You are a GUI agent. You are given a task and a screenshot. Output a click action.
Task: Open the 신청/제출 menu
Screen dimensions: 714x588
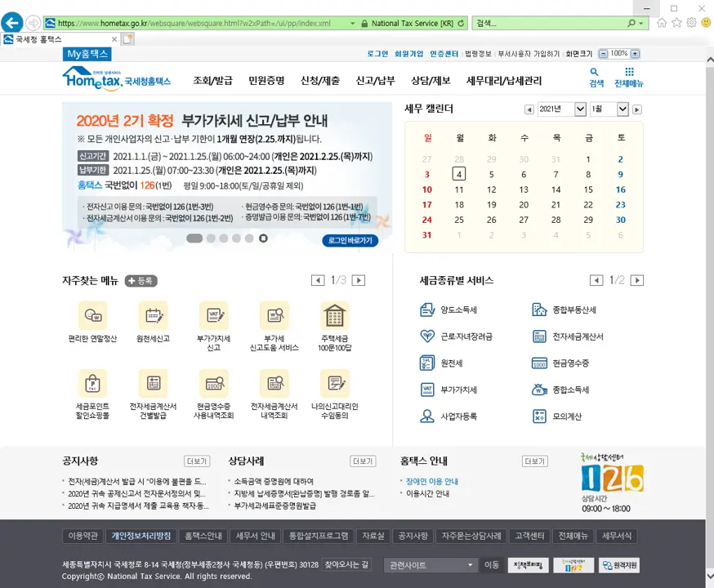point(320,81)
